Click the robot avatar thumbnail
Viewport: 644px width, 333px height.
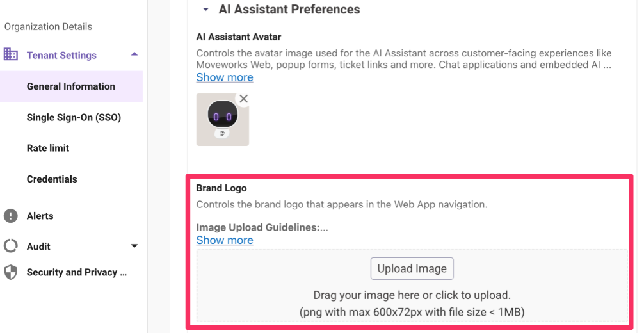[222, 120]
